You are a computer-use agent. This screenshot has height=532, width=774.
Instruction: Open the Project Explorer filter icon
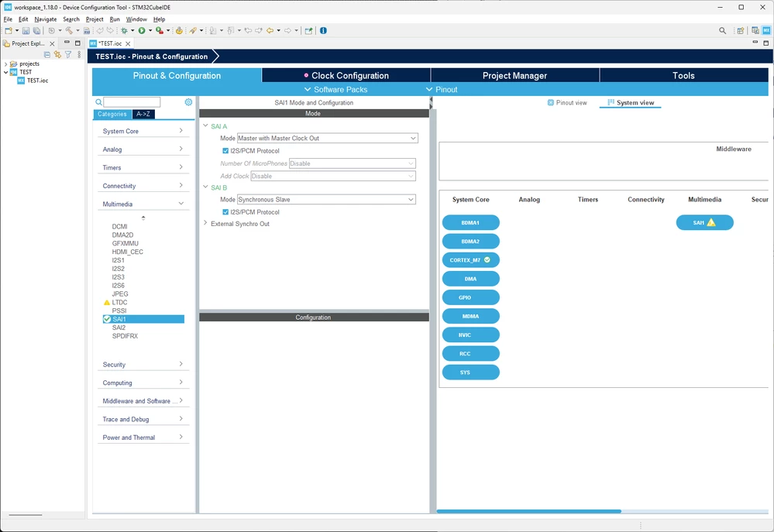click(x=68, y=55)
